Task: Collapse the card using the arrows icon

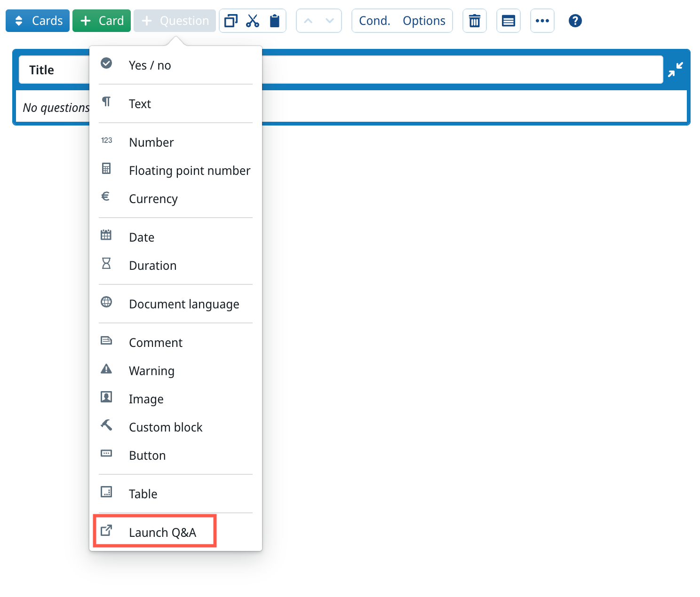Action: click(x=676, y=70)
